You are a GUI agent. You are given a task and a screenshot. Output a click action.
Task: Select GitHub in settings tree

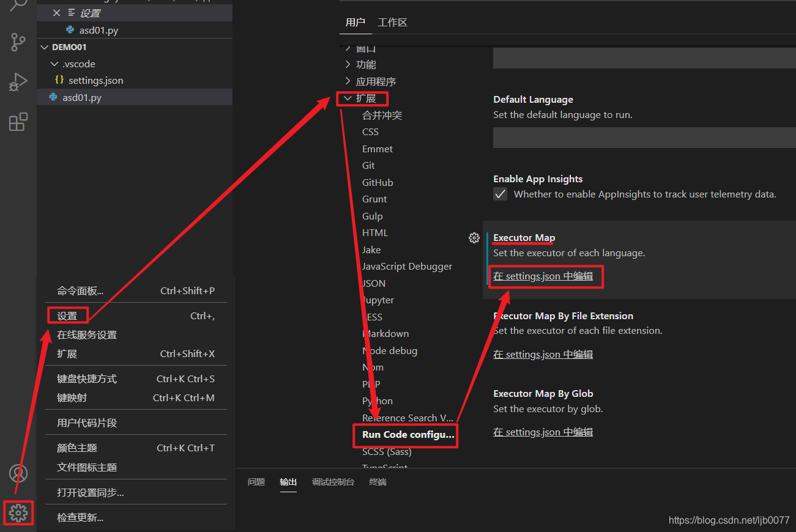point(378,182)
